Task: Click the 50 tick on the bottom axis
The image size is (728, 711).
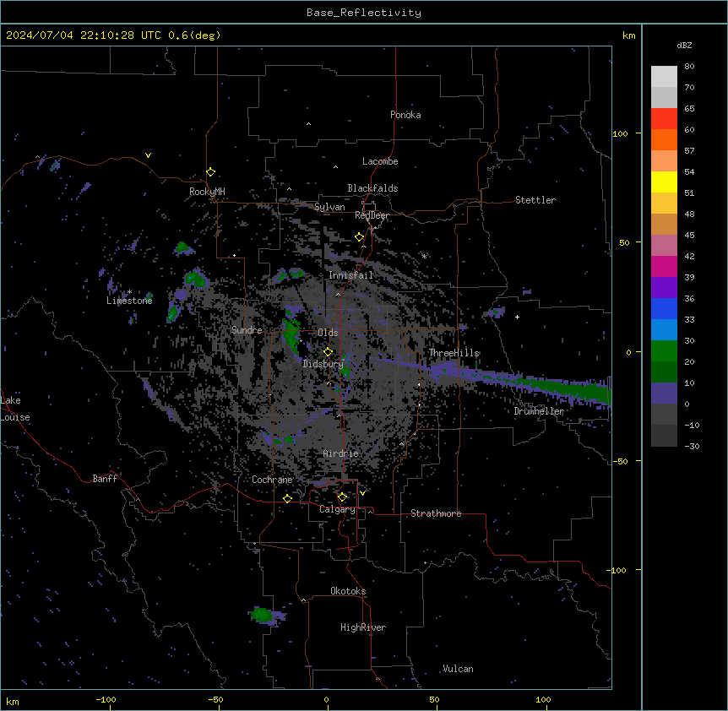Action: (434, 699)
